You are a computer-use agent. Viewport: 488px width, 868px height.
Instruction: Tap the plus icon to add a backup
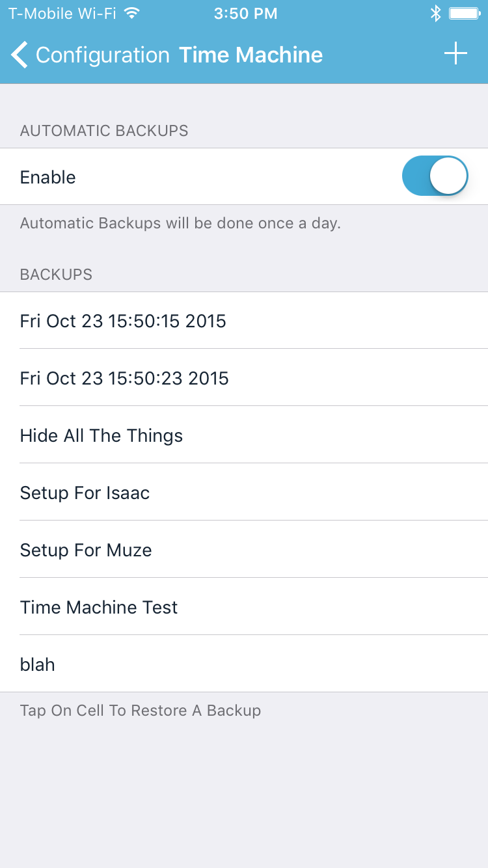(x=455, y=54)
